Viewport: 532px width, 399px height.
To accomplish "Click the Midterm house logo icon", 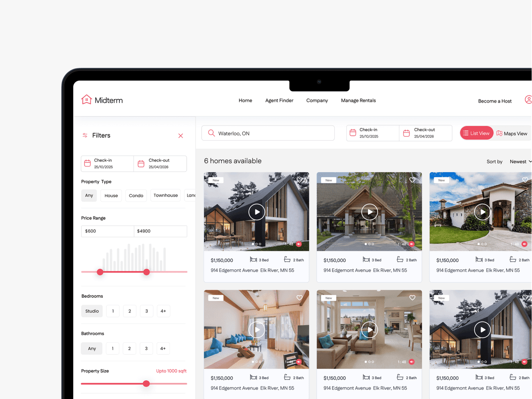I will [86, 100].
